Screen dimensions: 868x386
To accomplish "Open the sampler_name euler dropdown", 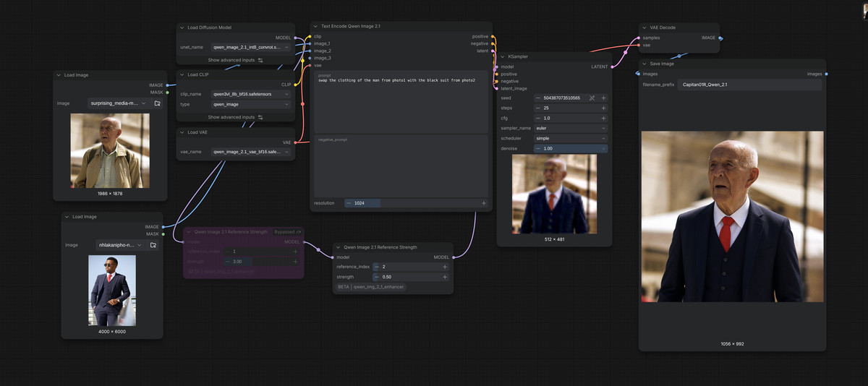I will (x=571, y=128).
